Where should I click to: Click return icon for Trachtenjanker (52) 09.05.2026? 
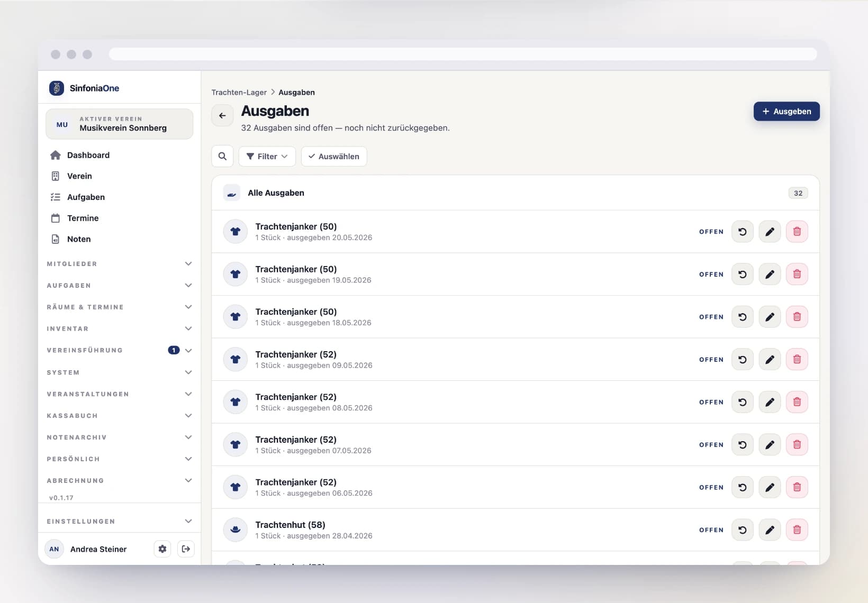[743, 360]
